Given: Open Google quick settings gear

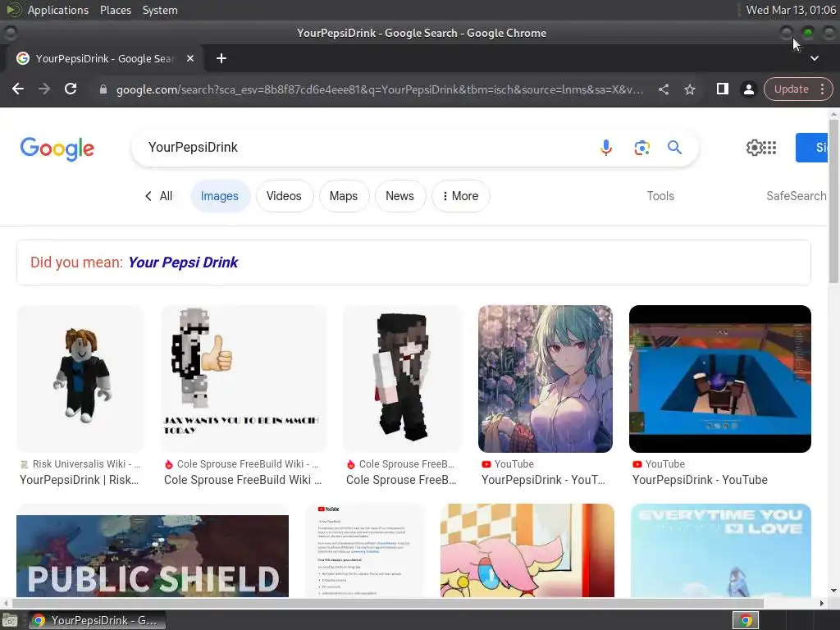Looking at the screenshot, I should pos(754,148).
